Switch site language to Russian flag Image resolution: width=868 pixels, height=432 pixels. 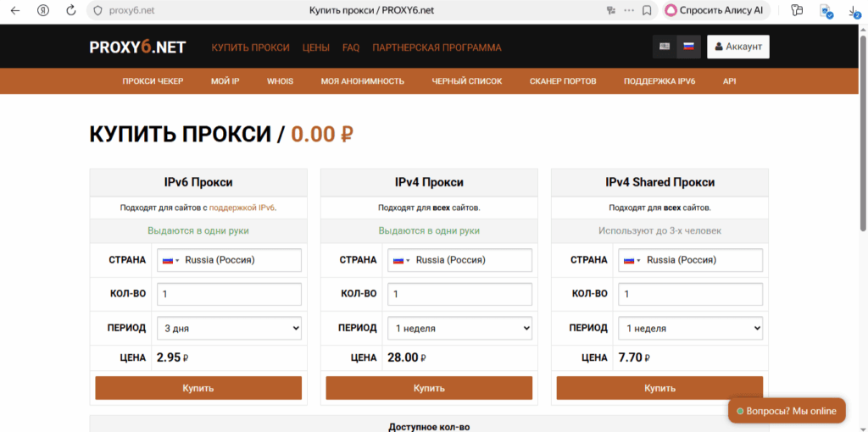pos(688,47)
